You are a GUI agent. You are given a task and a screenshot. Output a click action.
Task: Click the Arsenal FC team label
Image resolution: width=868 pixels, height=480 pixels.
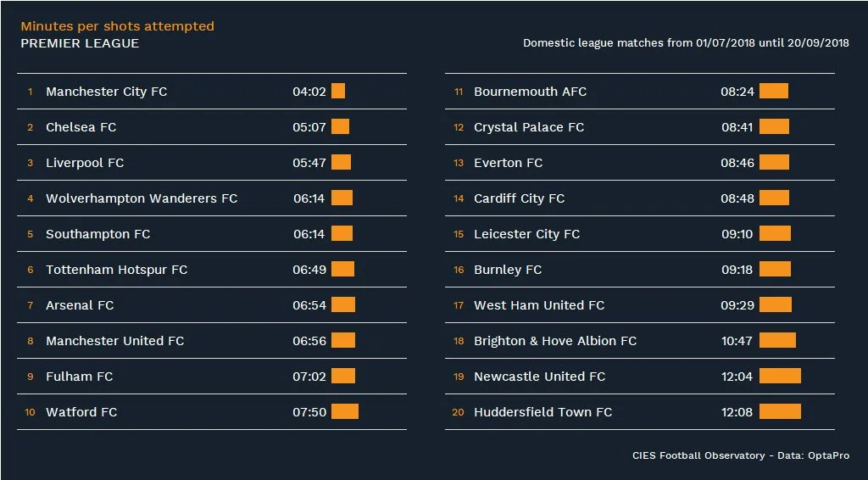(x=80, y=305)
